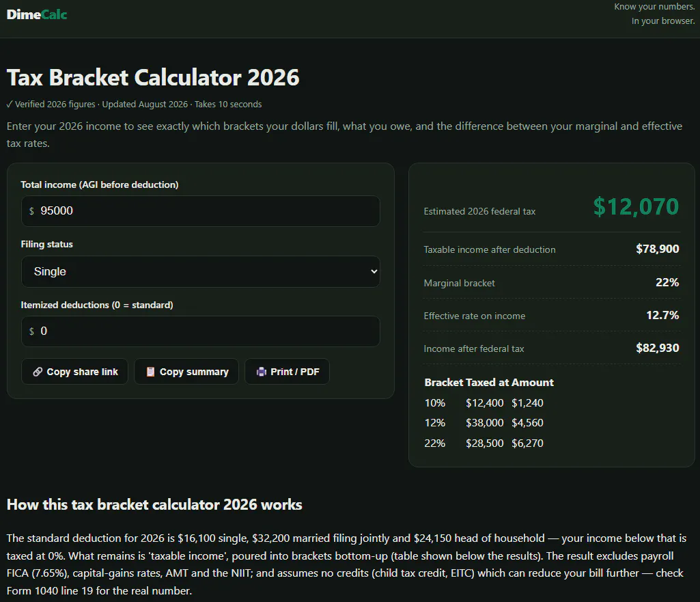Click the Copy summary button
700x602 pixels.
(186, 372)
